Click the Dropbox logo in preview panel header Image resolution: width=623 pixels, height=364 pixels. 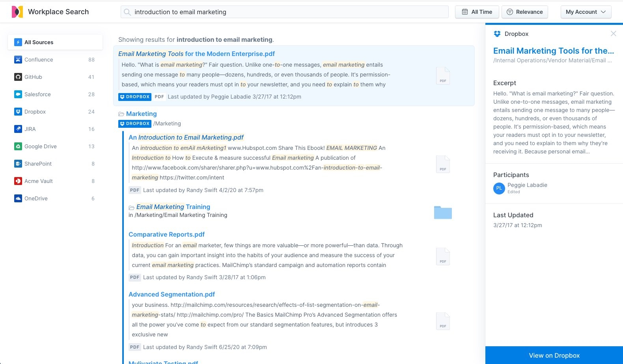click(497, 34)
